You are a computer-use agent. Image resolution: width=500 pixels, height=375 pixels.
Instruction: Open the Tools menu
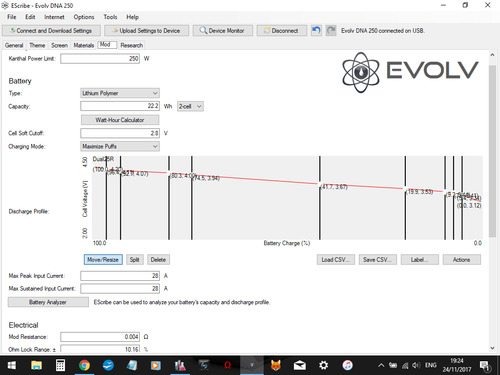coord(110,17)
